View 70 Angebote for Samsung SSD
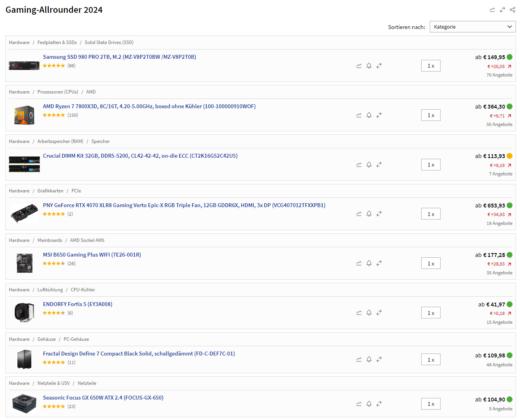 pos(499,75)
